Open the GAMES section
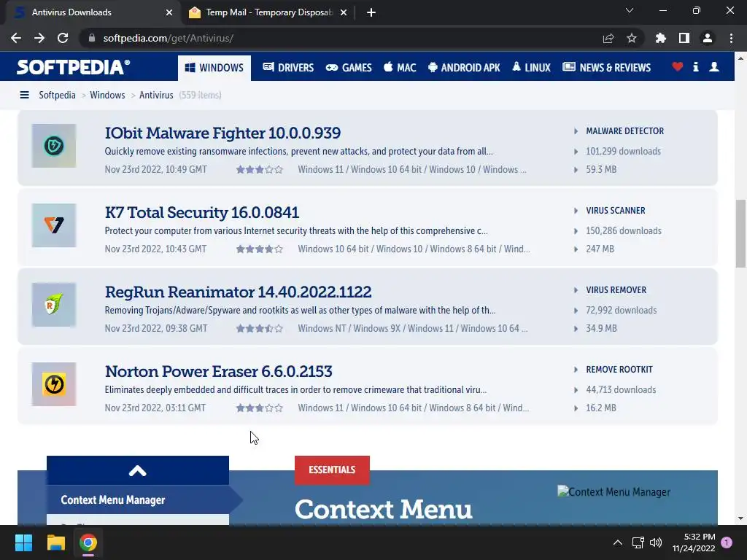The image size is (747, 560). point(348,68)
